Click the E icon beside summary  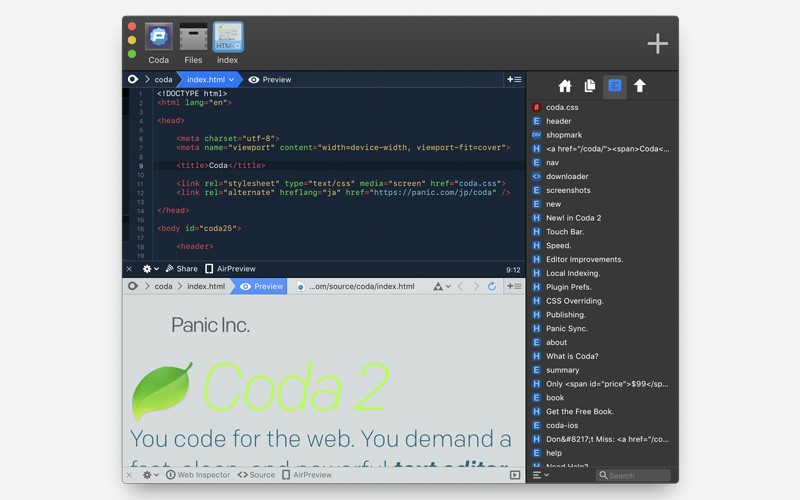[x=536, y=370]
